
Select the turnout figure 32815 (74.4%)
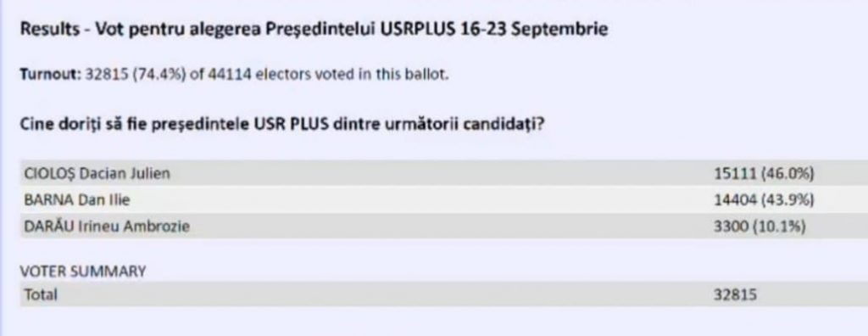135,75
